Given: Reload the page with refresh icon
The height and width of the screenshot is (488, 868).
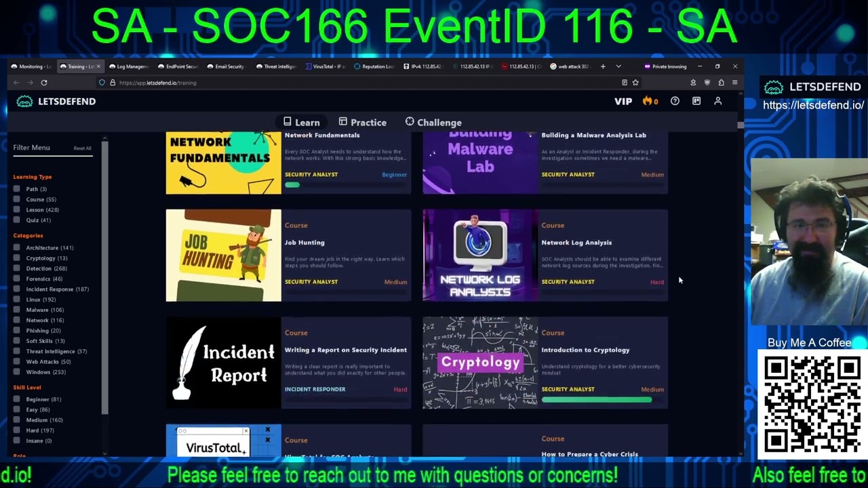Looking at the screenshot, I should coord(44,83).
